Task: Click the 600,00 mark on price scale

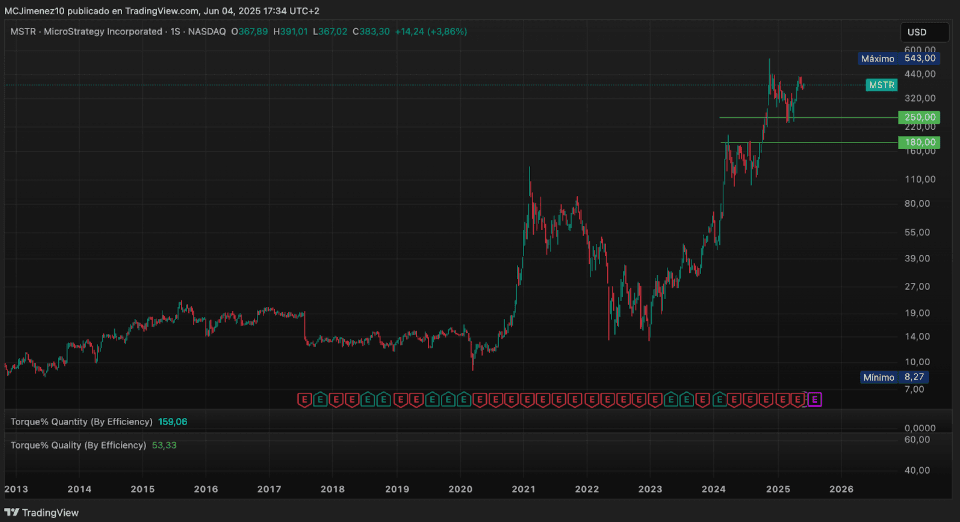Action: coord(920,49)
